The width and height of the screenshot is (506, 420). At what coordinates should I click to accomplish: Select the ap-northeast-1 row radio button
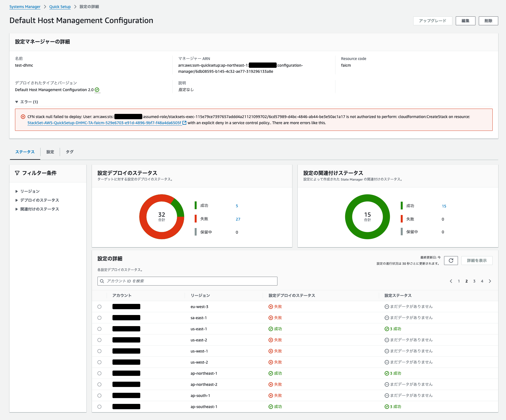99,373
